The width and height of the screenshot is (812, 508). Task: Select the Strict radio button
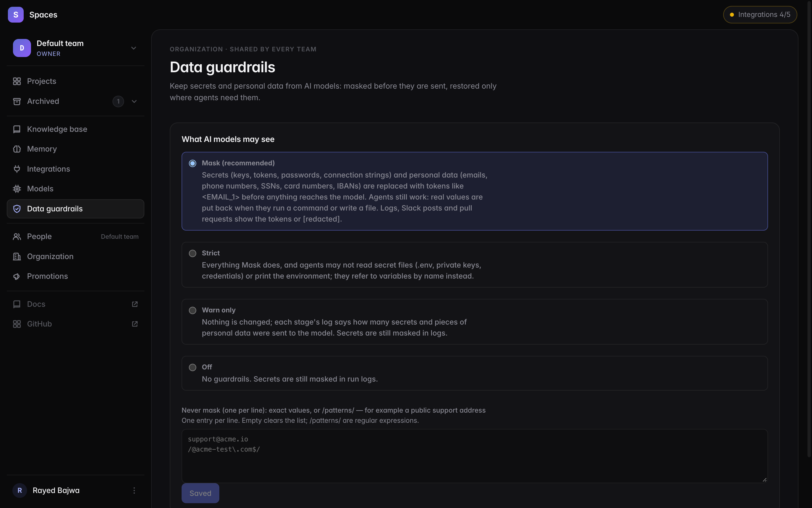tap(193, 253)
